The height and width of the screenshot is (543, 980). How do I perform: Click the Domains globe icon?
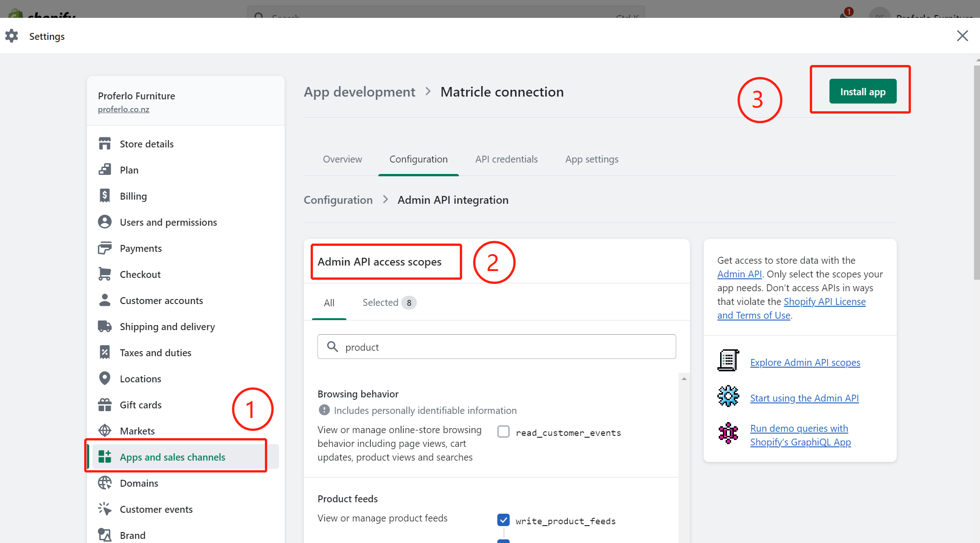(x=105, y=483)
